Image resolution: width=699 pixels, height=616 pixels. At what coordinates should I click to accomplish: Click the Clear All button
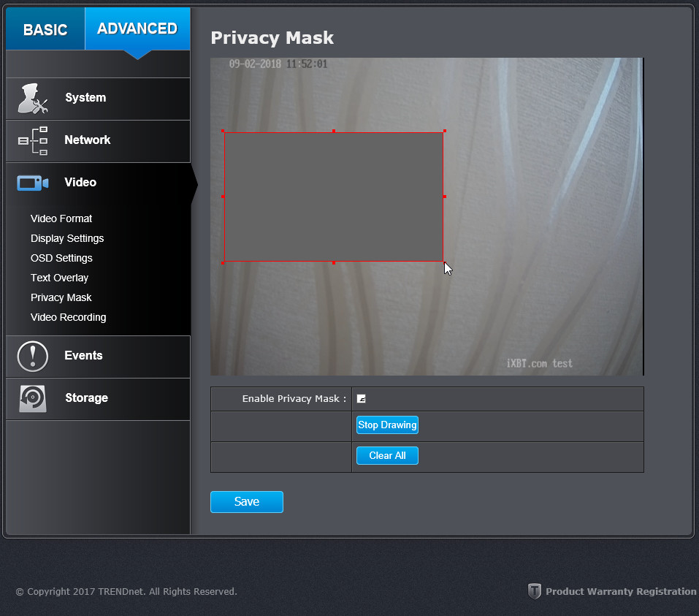(387, 455)
